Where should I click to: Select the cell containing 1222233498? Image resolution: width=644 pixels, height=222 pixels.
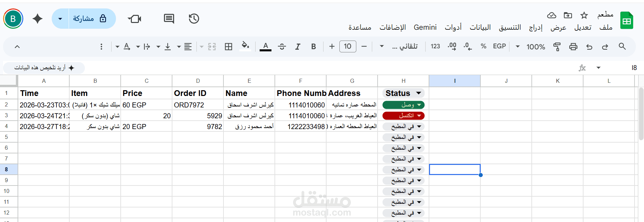point(301,126)
